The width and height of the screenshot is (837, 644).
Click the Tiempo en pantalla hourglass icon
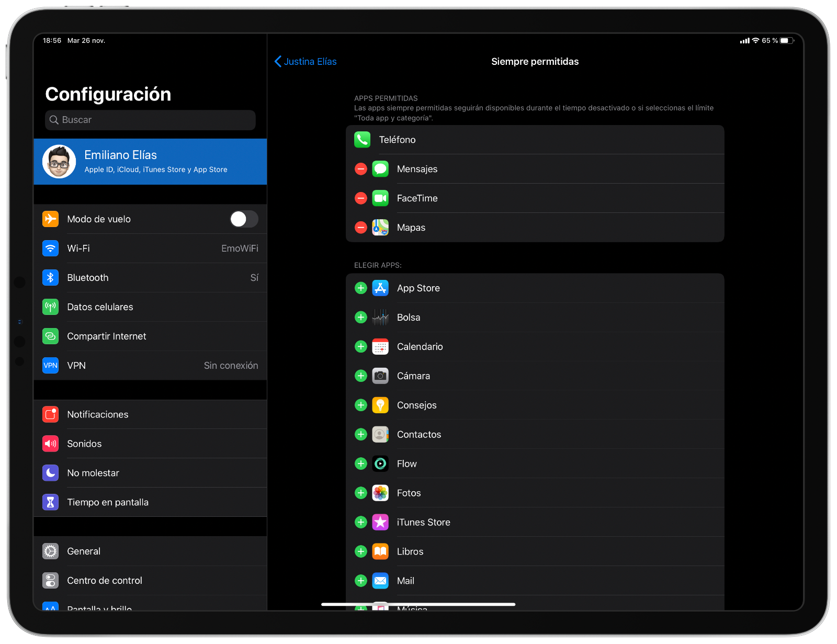tap(50, 502)
